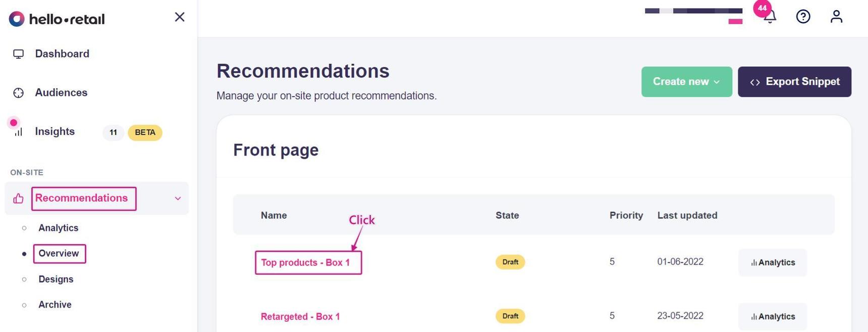Go to Analytics in the sidebar submenu
The height and width of the screenshot is (332, 868).
[x=58, y=228]
